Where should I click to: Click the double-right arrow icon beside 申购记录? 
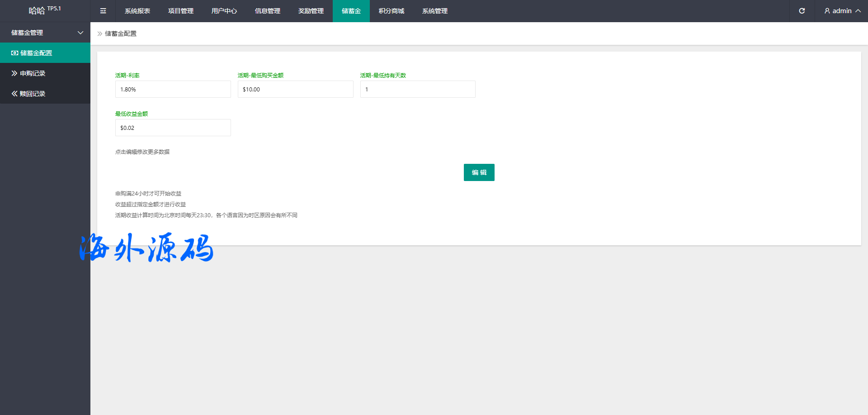pyautogui.click(x=14, y=73)
